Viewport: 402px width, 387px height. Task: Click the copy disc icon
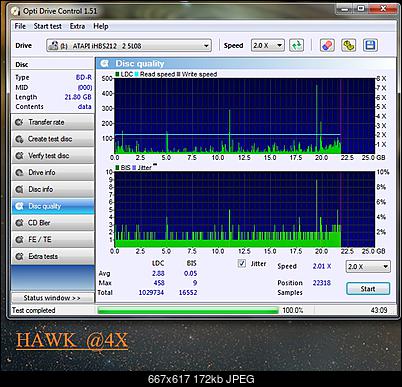coord(348,45)
